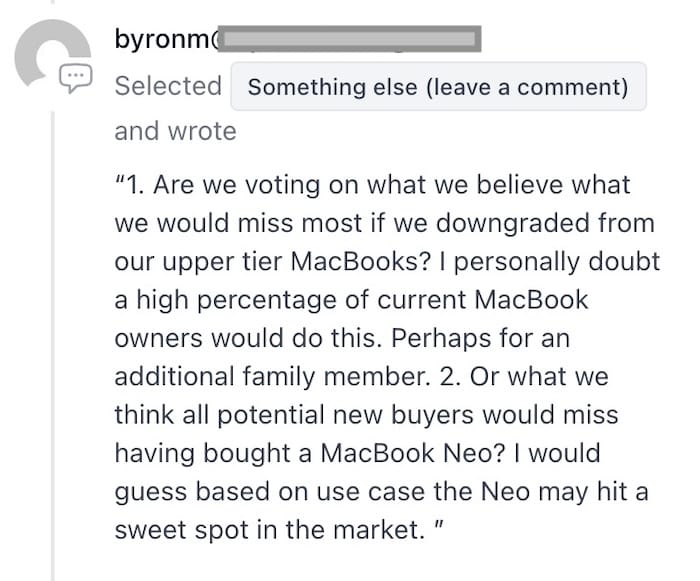Screen dimensions: 700x581
Task: Click the vertical thread line at left
Action: [x=53, y=350]
